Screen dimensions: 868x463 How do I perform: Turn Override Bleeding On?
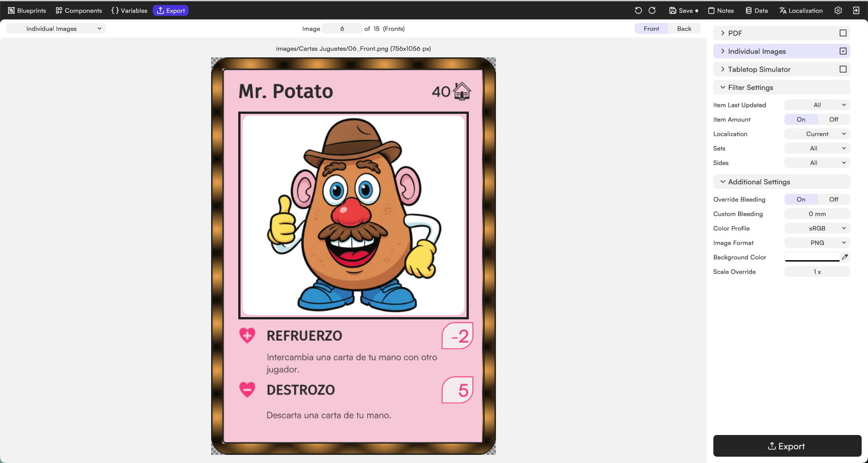pyautogui.click(x=801, y=199)
